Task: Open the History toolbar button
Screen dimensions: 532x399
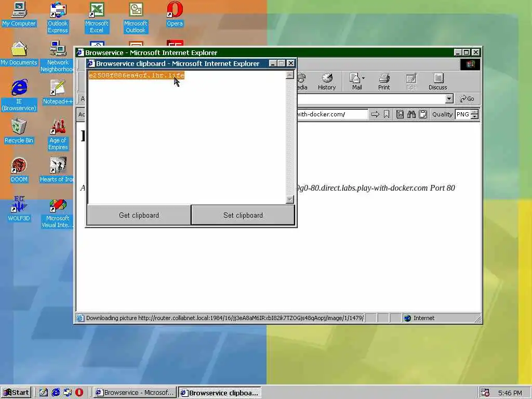Action: (x=327, y=82)
